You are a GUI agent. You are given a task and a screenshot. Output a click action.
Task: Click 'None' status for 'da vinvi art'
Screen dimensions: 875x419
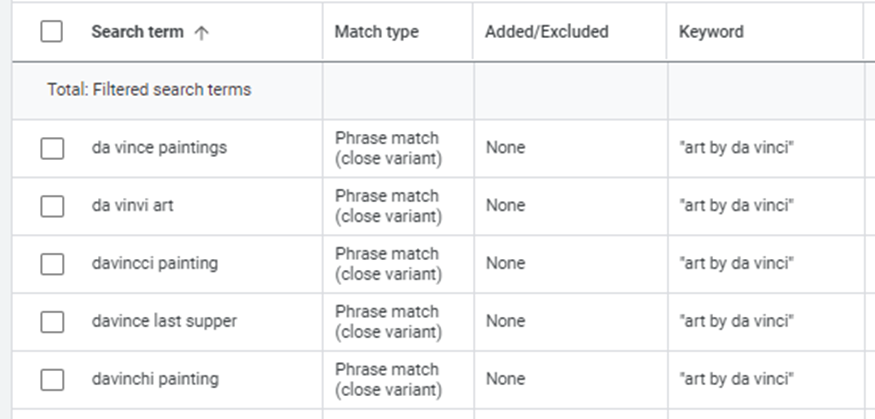505,206
